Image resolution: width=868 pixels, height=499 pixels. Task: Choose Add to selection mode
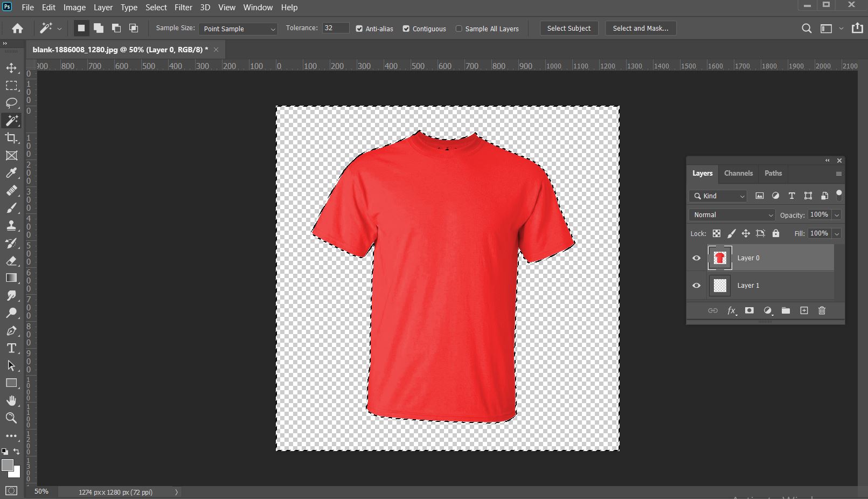(99, 28)
